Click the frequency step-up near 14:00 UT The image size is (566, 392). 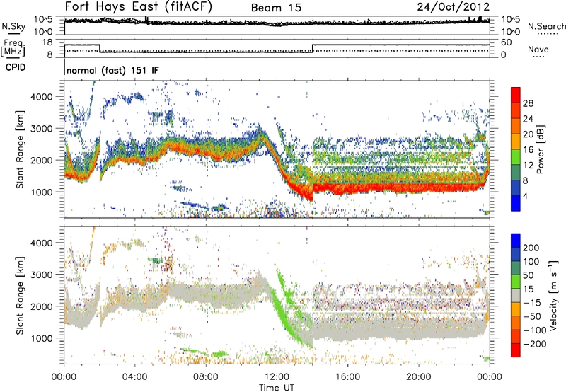[x=313, y=48]
